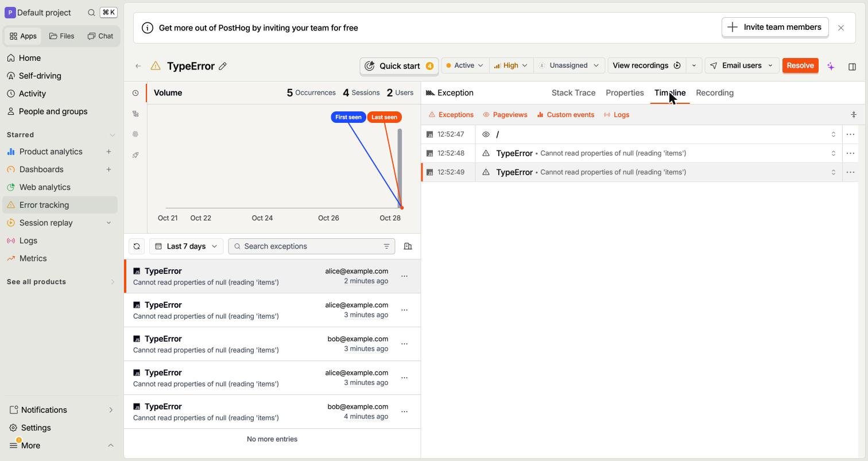The image size is (868, 461).
Task: Go back using the left arrow
Action: click(138, 66)
